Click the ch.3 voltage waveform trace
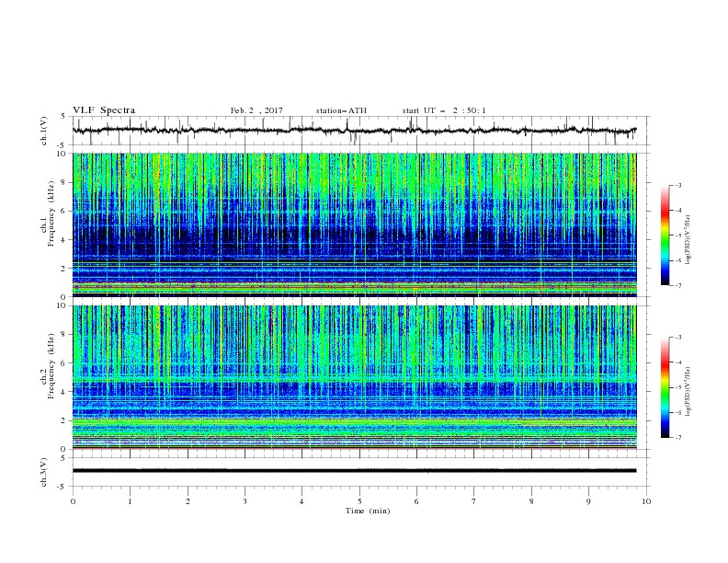Image resolution: width=728 pixels, height=563 pixels. 354,471
